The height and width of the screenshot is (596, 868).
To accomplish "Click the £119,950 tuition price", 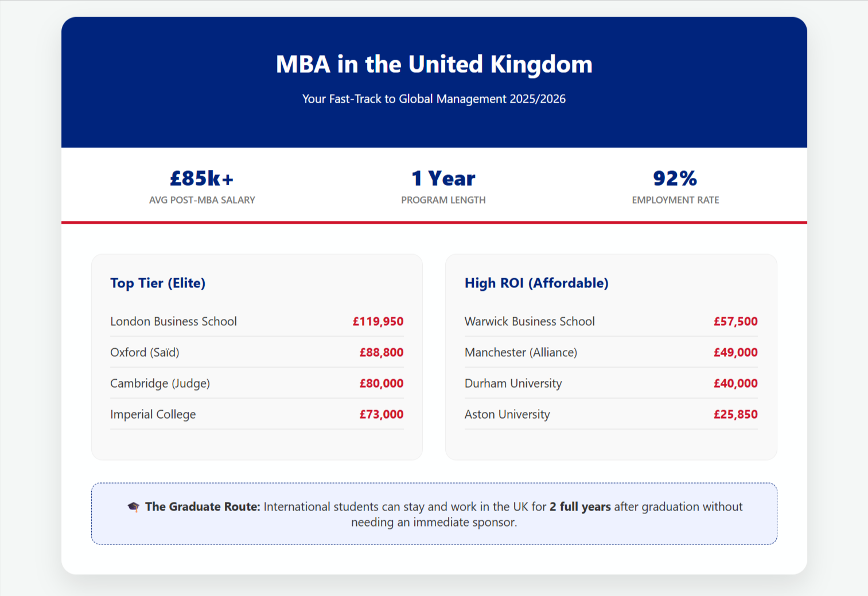I will click(x=378, y=321).
